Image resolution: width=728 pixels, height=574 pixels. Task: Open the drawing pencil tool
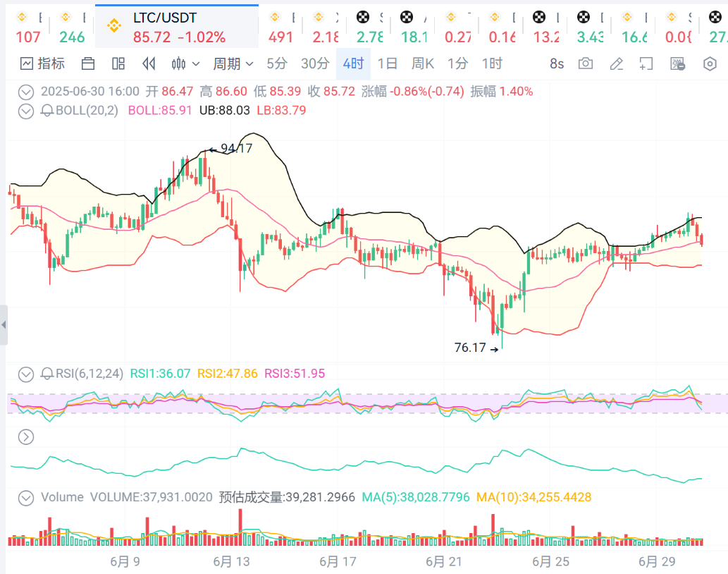[x=616, y=63]
